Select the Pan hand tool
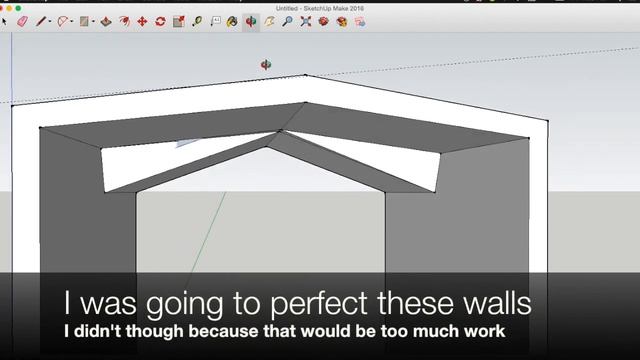The width and height of the screenshot is (640, 360). (x=269, y=21)
